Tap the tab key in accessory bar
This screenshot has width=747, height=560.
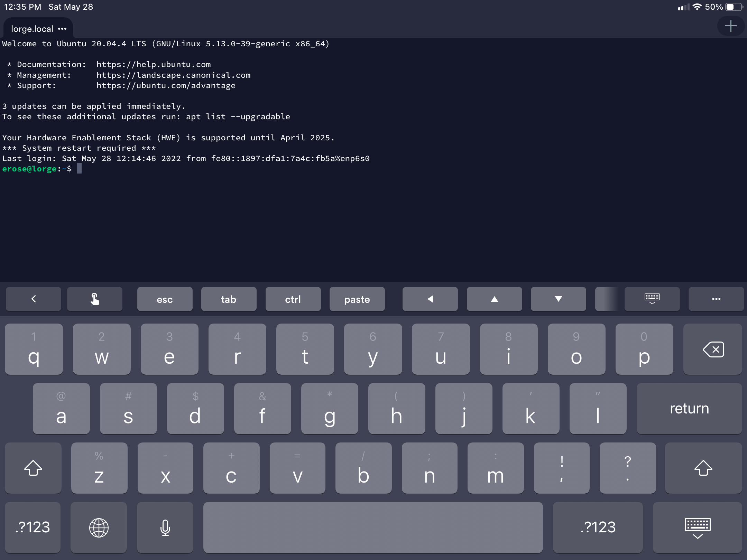[229, 299]
